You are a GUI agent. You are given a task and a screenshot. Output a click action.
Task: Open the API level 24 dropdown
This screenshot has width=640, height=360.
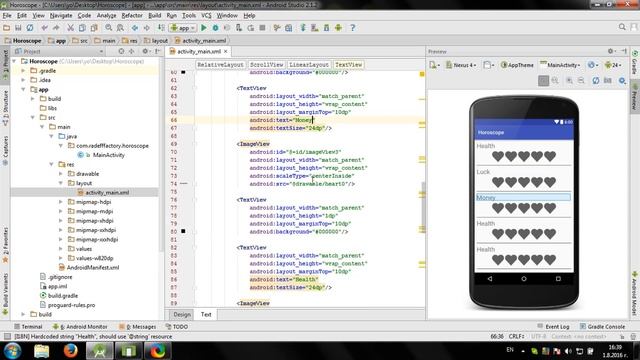coord(613,65)
